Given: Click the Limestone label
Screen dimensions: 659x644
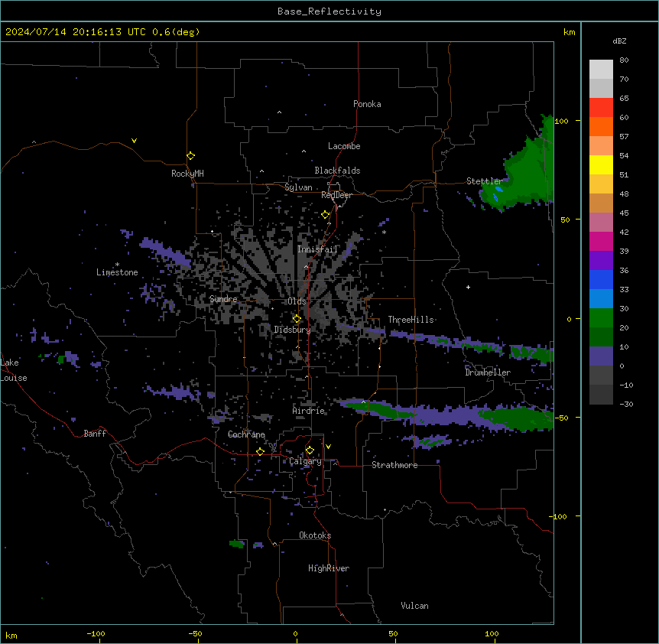Looking at the screenshot, I should point(117,272).
